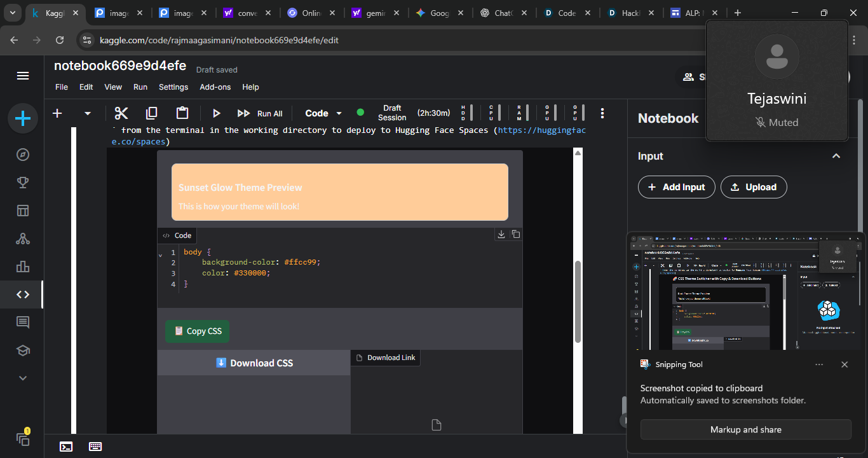
Task: Run current cell with play icon
Action: point(216,113)
